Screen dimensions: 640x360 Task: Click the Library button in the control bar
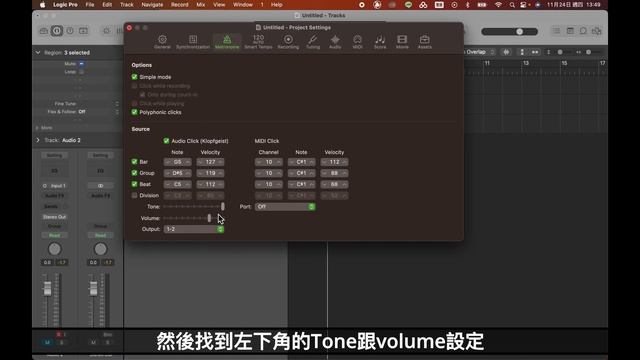coord(44,31)
